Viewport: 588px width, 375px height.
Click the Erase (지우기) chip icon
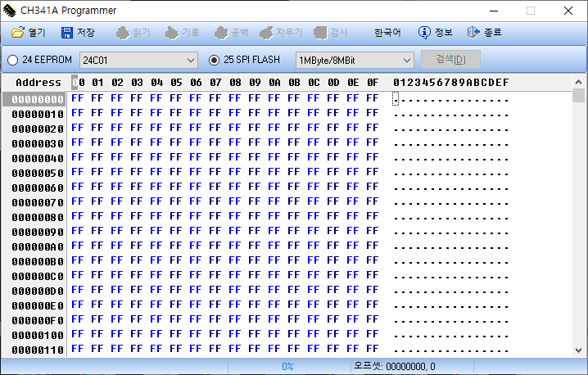[266, 33]
